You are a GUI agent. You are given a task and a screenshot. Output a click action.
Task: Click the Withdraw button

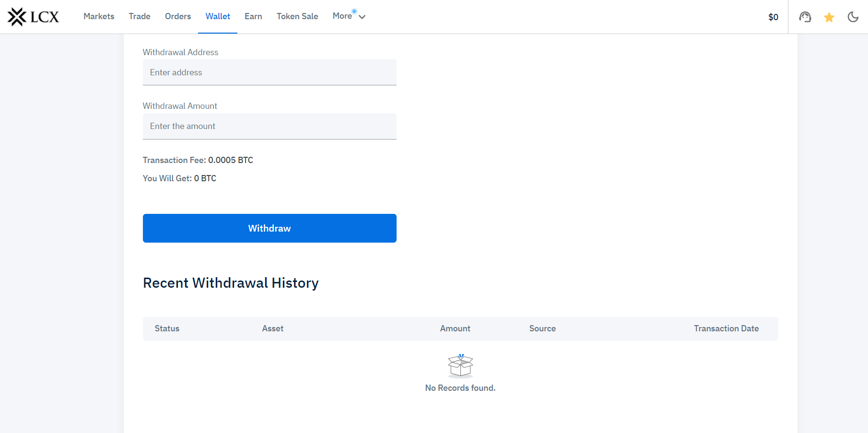[x=270, y=228]
